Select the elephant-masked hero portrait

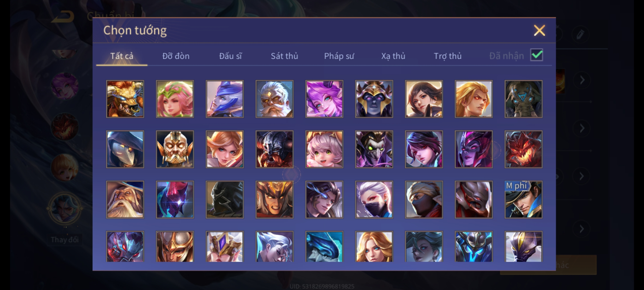(524, 99)
